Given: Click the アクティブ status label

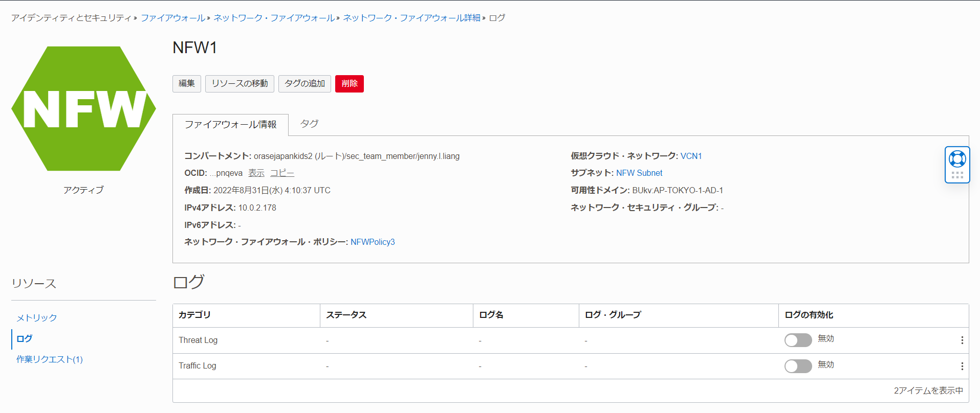Looking at the screenshot, I should (x=83, y=190).
